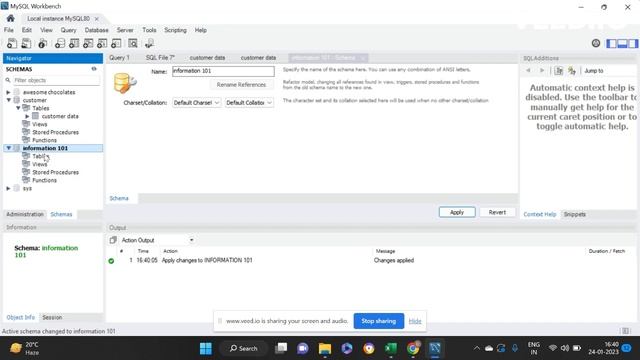Create new stored procedure toolbar icon
This screenshot has width=640, height=360.
coord(102,43)
